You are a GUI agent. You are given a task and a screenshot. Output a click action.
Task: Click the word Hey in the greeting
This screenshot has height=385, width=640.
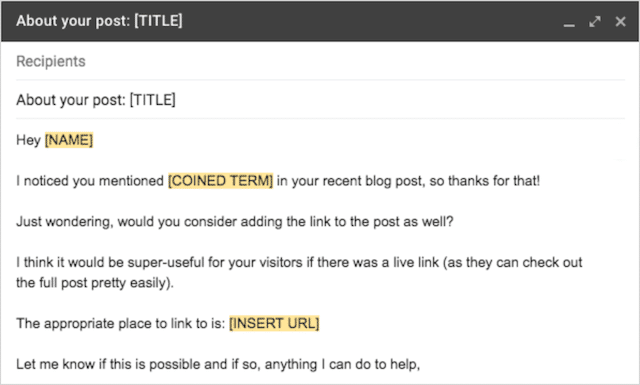[29, 140]
